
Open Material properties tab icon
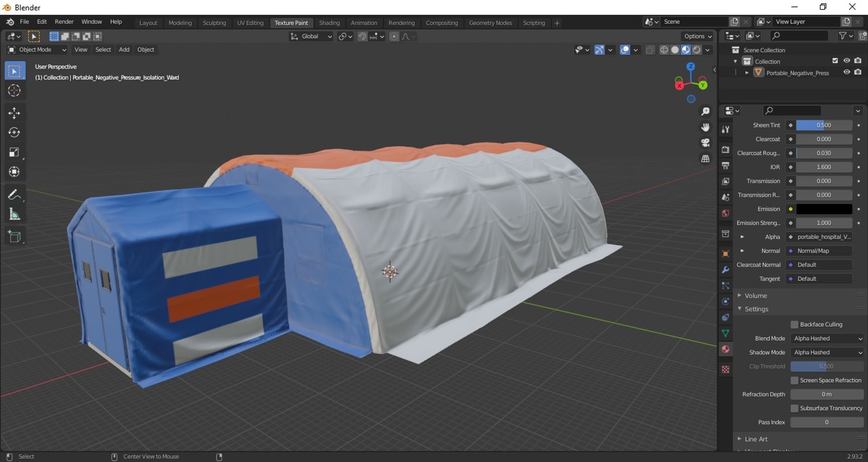point(726,349)
